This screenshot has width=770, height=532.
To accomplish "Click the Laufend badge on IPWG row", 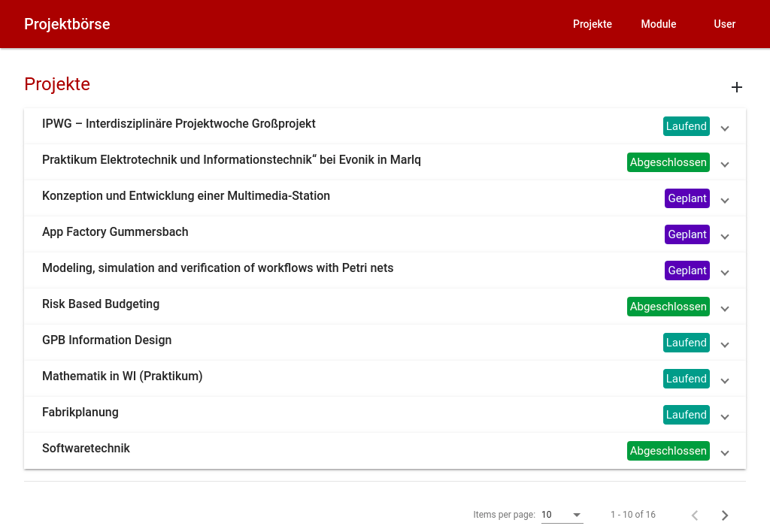I will coord(686,126).
